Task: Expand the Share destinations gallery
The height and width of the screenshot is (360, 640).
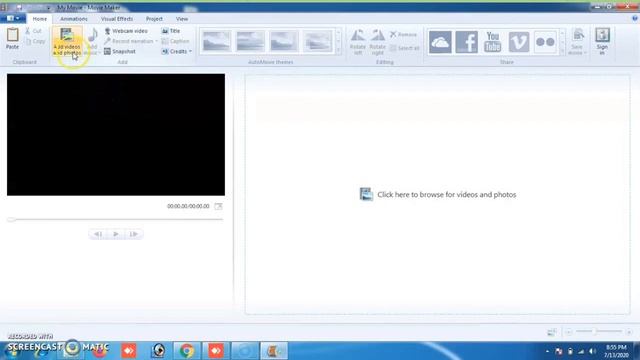Action: point(562,51)
